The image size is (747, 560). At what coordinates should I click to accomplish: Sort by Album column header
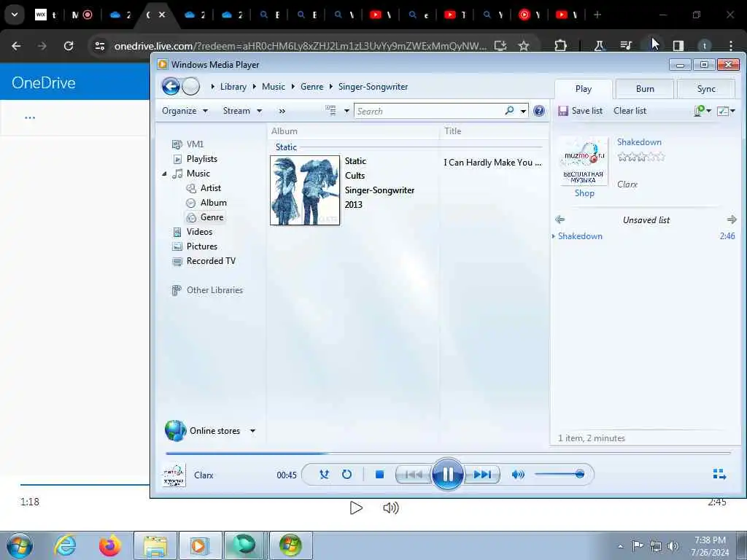(x=285, y=131)
